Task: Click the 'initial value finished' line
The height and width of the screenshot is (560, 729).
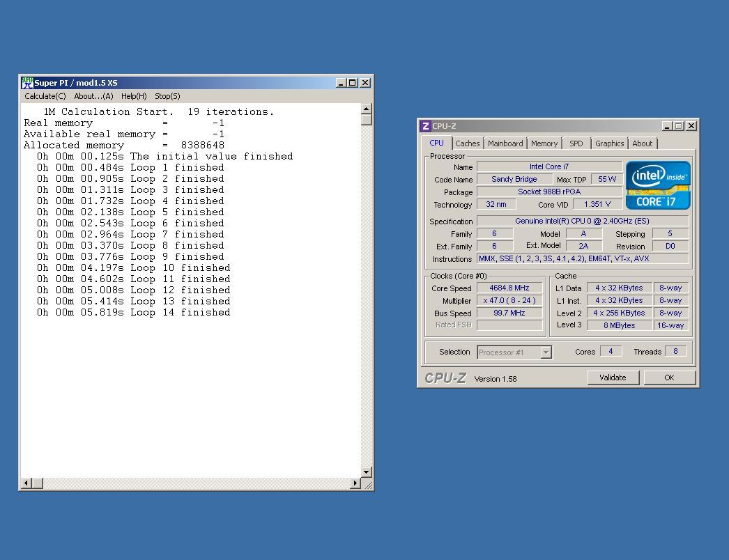Action: pos(165,156)
